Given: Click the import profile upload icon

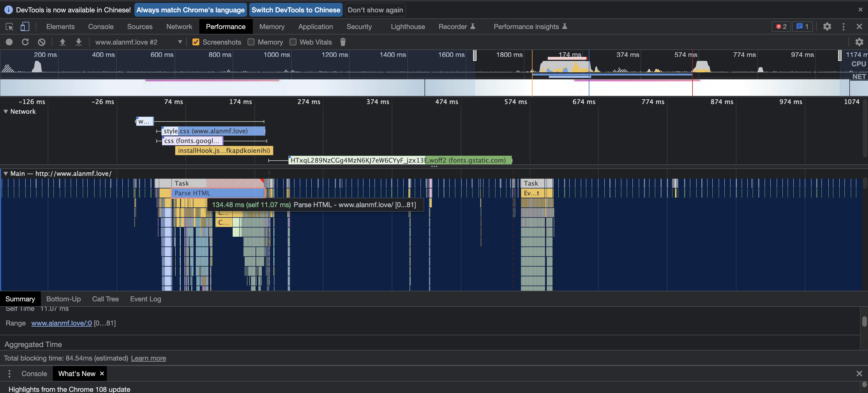Looking at the screenshot, I should [62, 42].
